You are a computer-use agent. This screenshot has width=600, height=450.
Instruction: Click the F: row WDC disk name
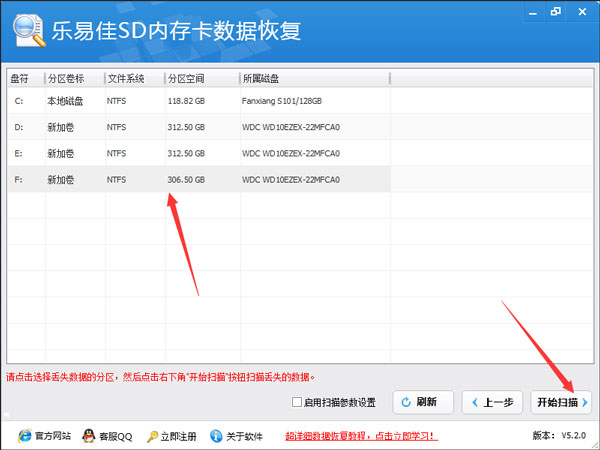pos(291,179)
